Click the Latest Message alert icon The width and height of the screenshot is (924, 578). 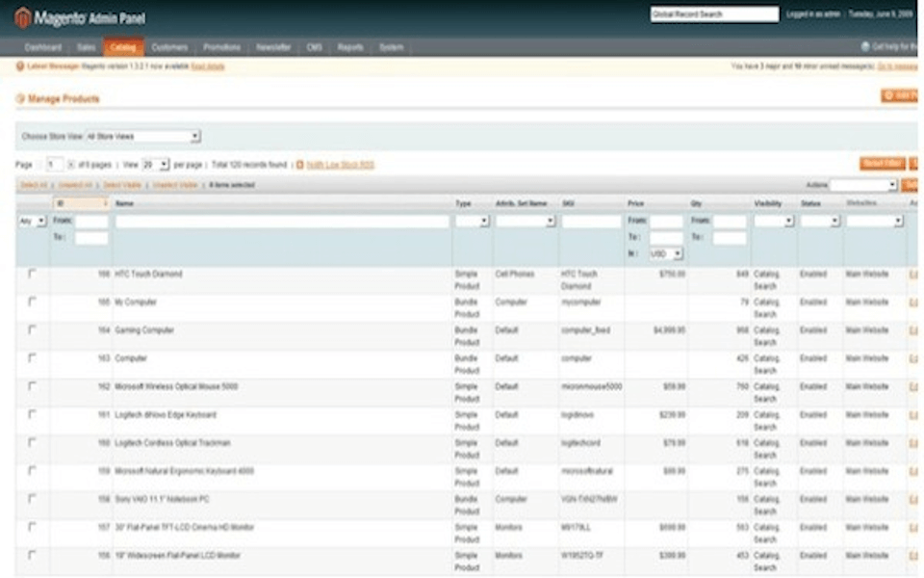[20, 66]
